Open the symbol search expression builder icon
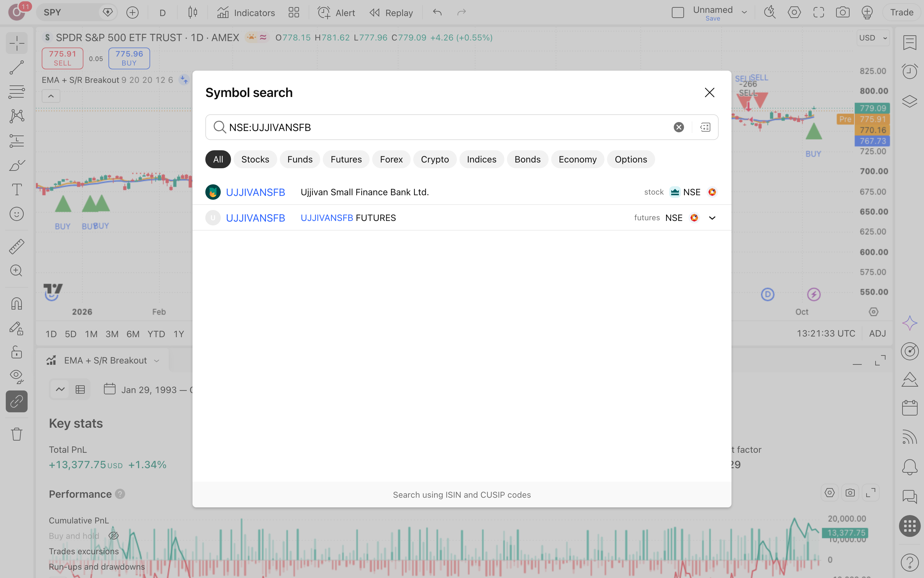This screenshot has height=578, width=924. (705, 127)
